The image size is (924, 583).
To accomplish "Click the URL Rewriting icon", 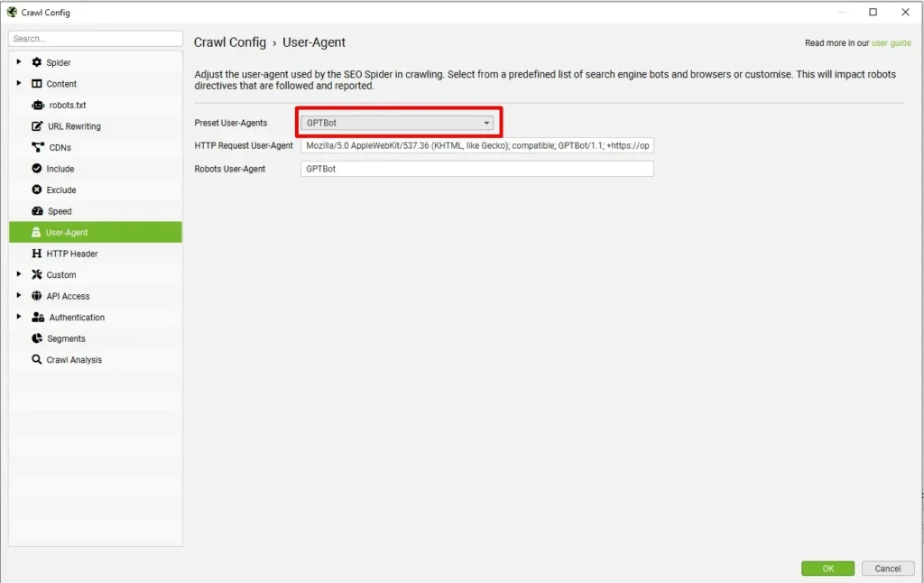I will coord(37,126).
